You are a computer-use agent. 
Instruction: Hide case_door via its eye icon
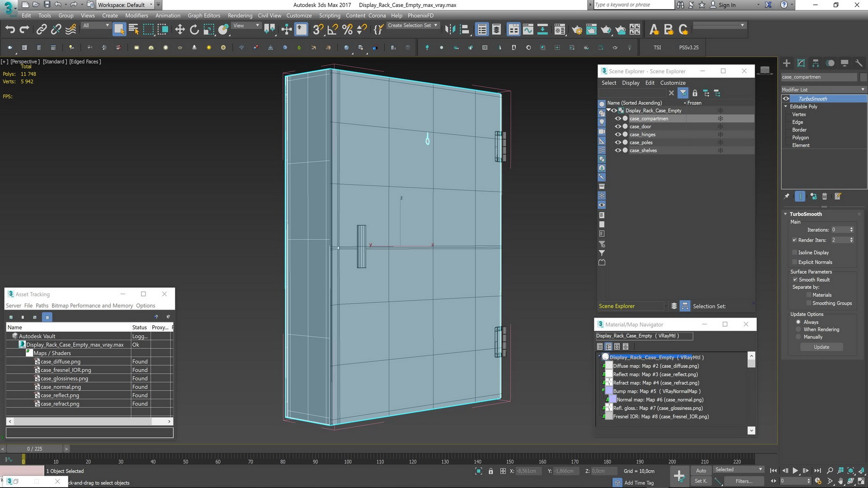coord(618,127)
